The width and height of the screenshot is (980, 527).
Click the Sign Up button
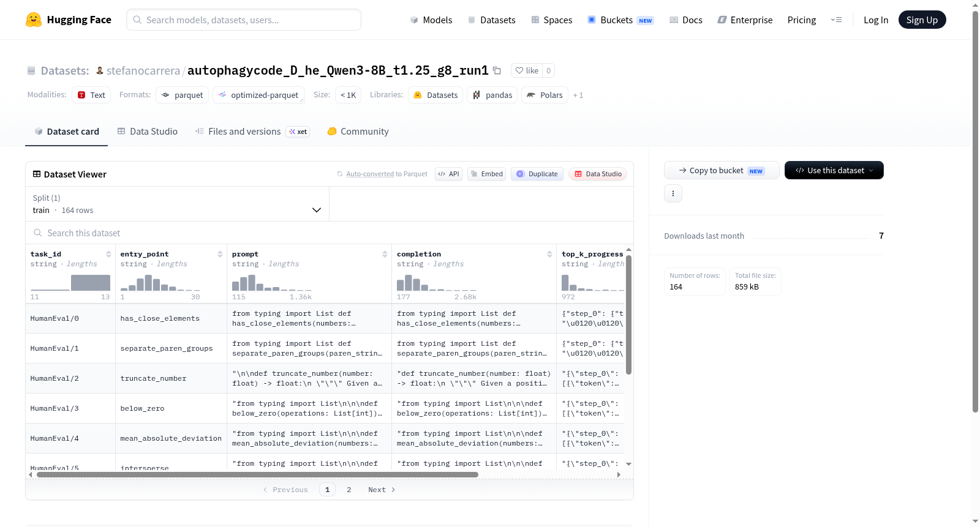click(x=922, y=20)
